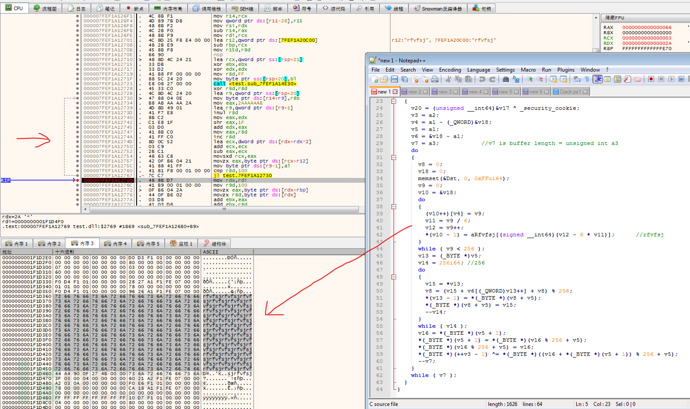Viewport: 690px width, 409px height.
Task: Click the New file icon in Notepad++ toolbar
Action: point(374,80)
